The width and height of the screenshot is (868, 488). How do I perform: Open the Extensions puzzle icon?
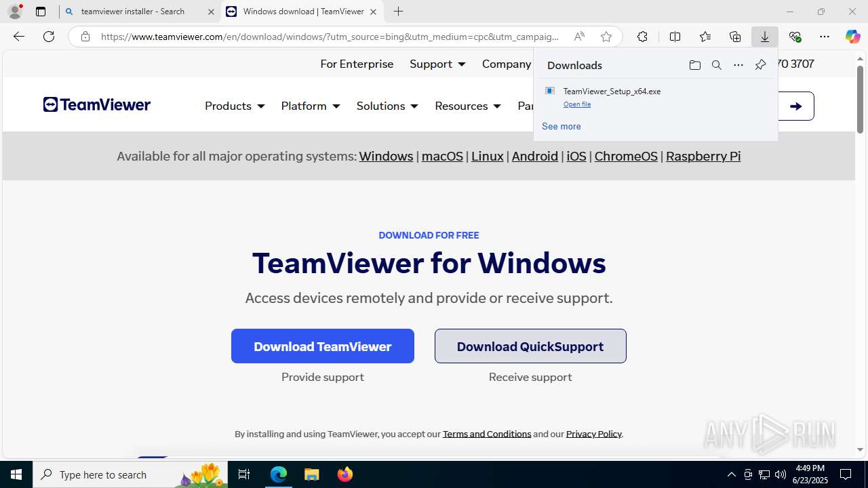[642, 37]
